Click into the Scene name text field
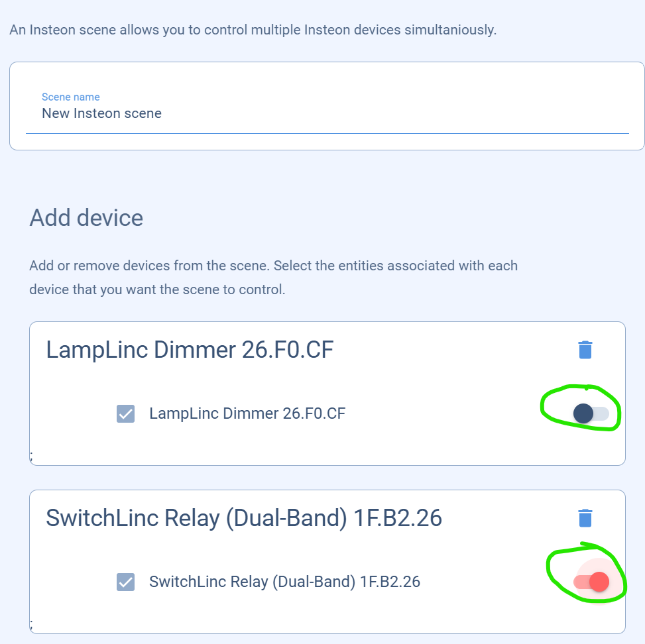 click(x=327, y=113)
